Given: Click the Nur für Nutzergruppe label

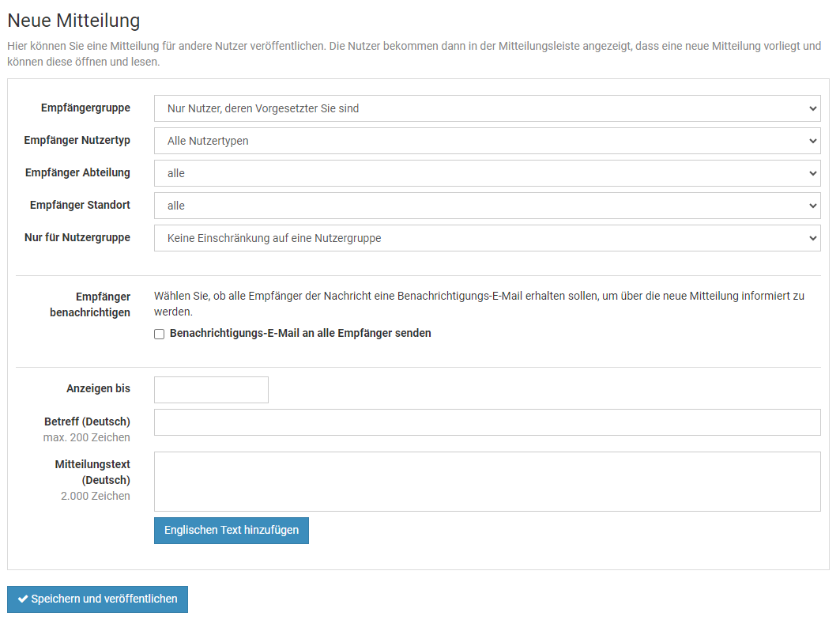Looking at the screenshot, I should (x=77, y=237).
